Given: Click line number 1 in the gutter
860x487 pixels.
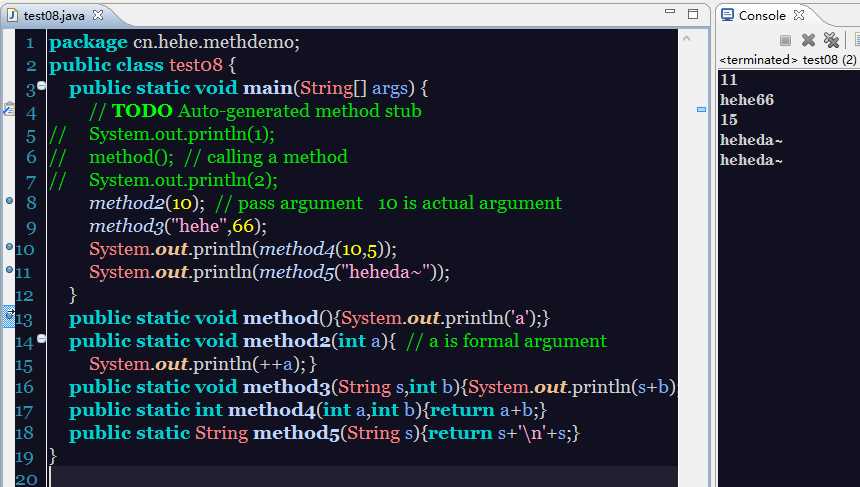Looking at the screenshot, I should click(x=30, y=43).
